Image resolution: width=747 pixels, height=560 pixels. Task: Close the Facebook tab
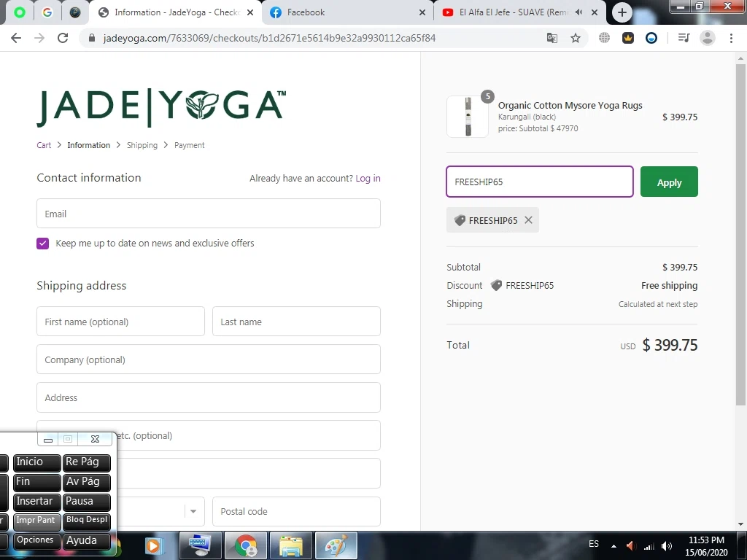422,12
